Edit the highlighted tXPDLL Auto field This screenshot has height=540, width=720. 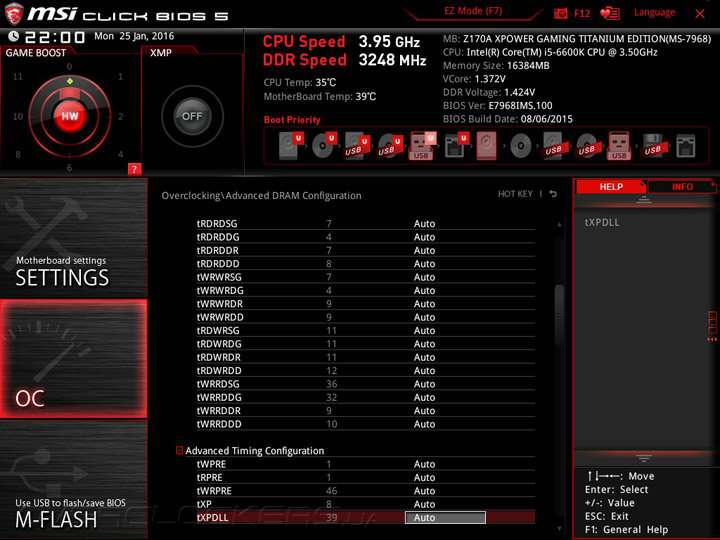point(445,518)
